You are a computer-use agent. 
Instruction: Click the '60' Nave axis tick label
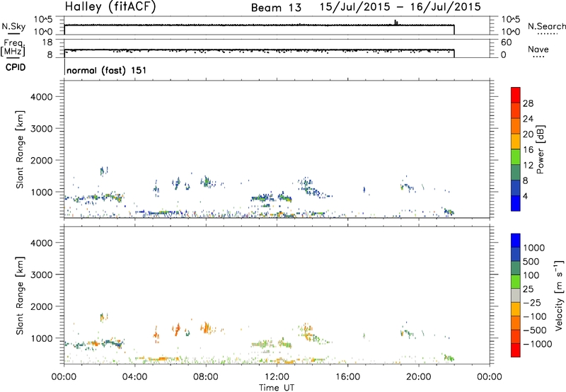point(507,42)
